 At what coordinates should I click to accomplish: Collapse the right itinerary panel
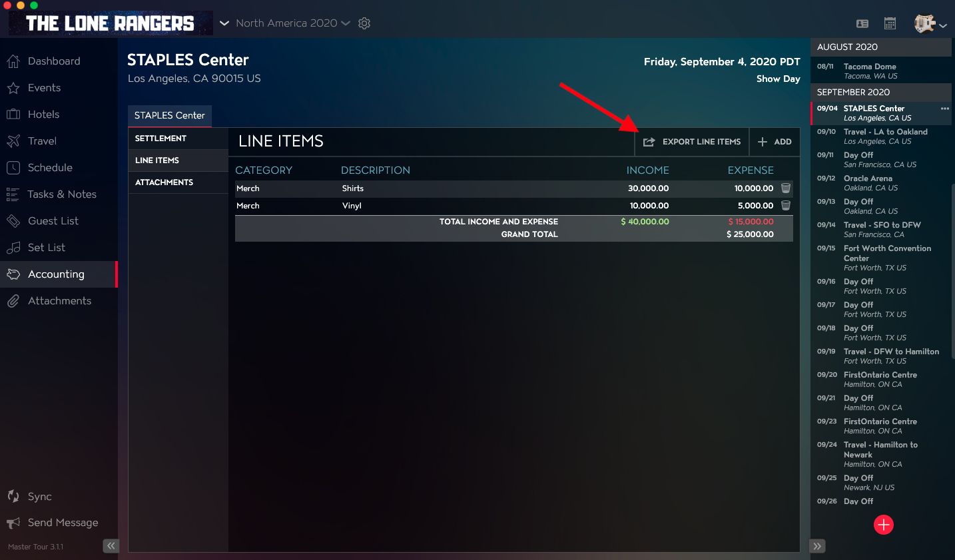pyautogui.click(x=817, y=546)
